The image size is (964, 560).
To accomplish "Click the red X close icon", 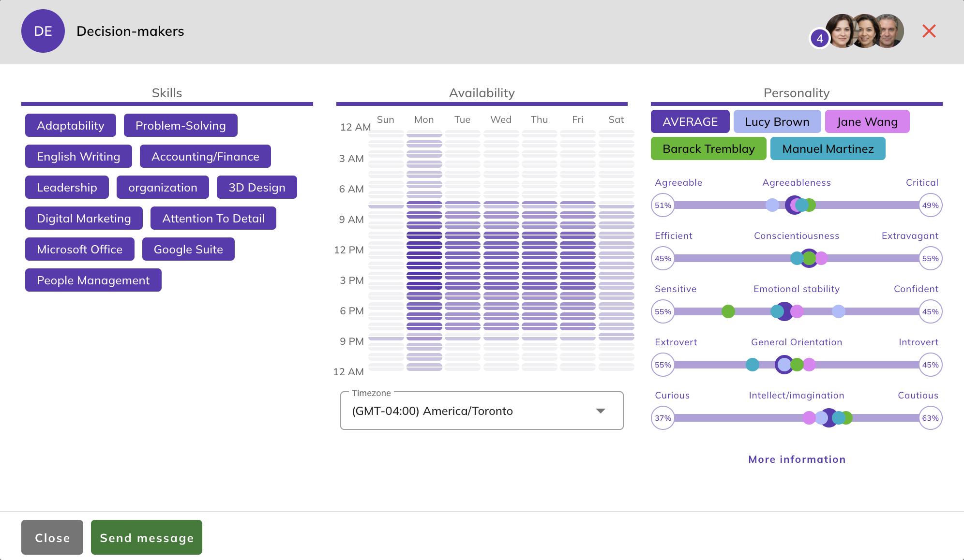I will click(x=929, y=31).
